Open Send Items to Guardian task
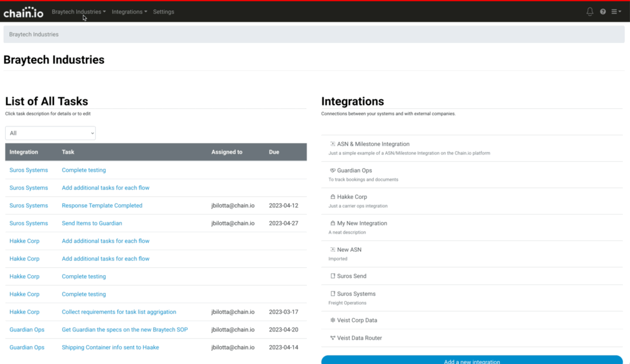Screen dimensions: 630x364 click(92, 223)
